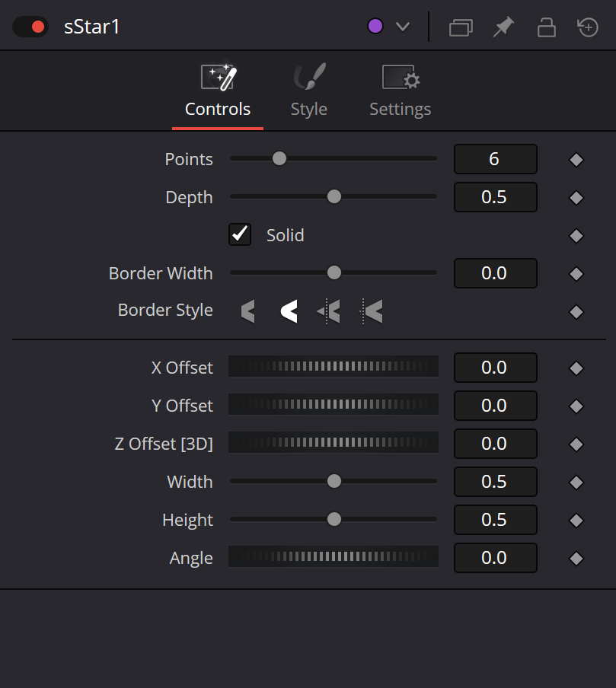Click the reset settings clock icon
The height and width of the screenshot is (688, 616).
(x=588, y=27)
